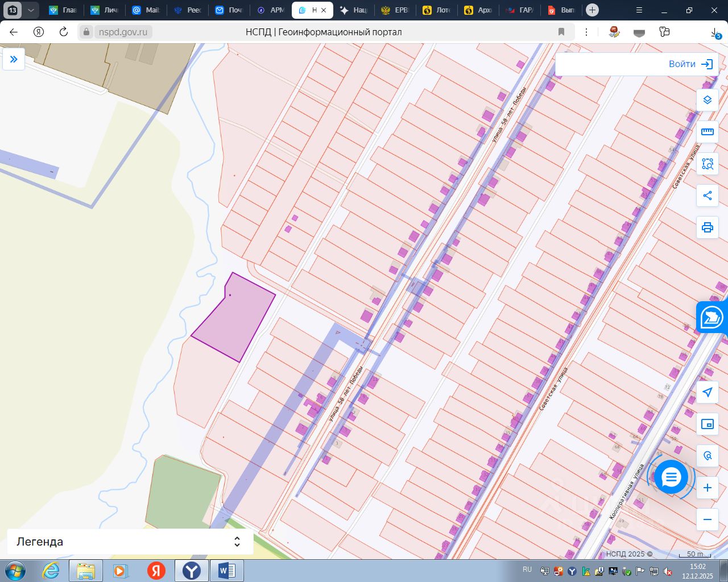
Task: Close the active НСПД tab
Action: (324, 10)
